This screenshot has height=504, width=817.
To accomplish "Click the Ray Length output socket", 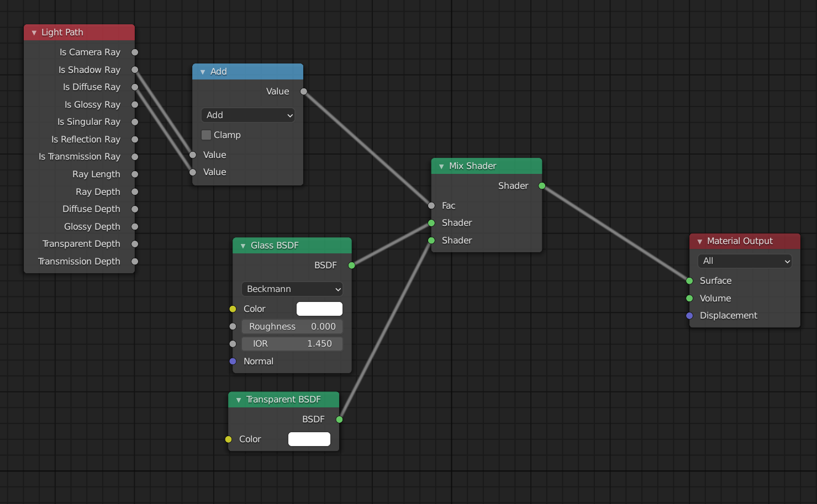I will 135,174.
